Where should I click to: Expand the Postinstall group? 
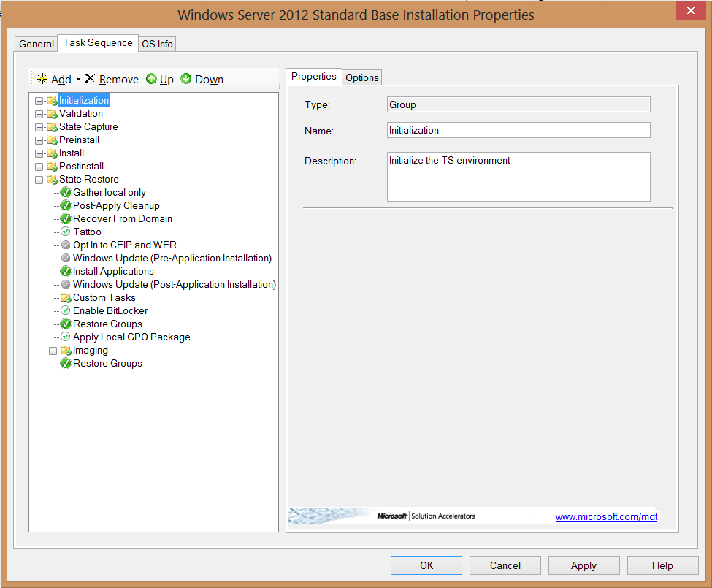[39, 167]
